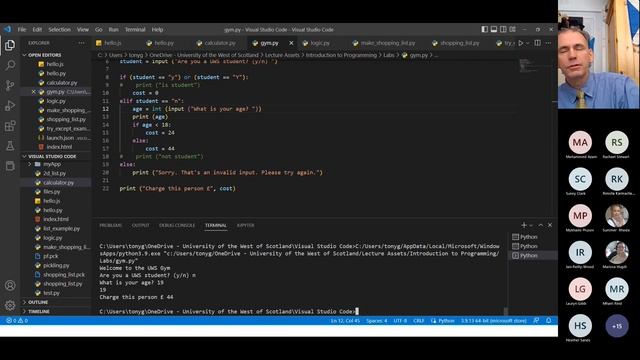This screenshot has width=640, height=360.
Task: Click the terminal scrollbar thumb
Action: 506,311
